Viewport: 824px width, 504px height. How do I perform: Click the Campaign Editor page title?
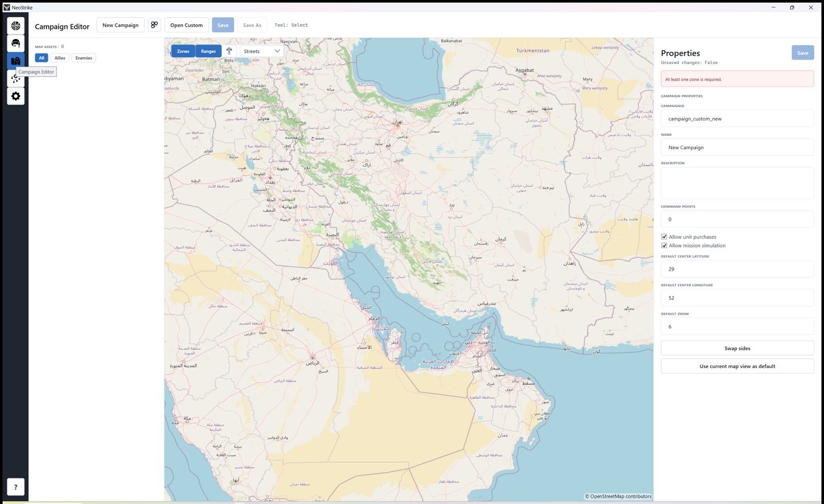62,26
